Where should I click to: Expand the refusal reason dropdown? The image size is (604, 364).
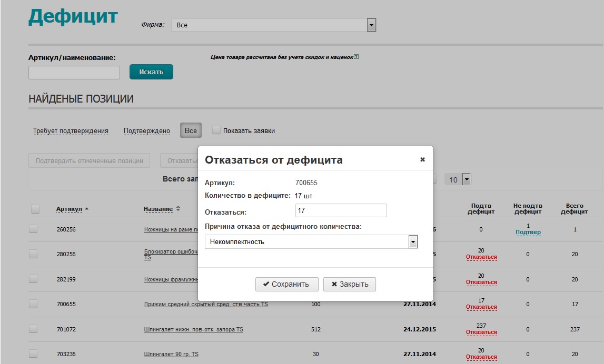(413, 242)
